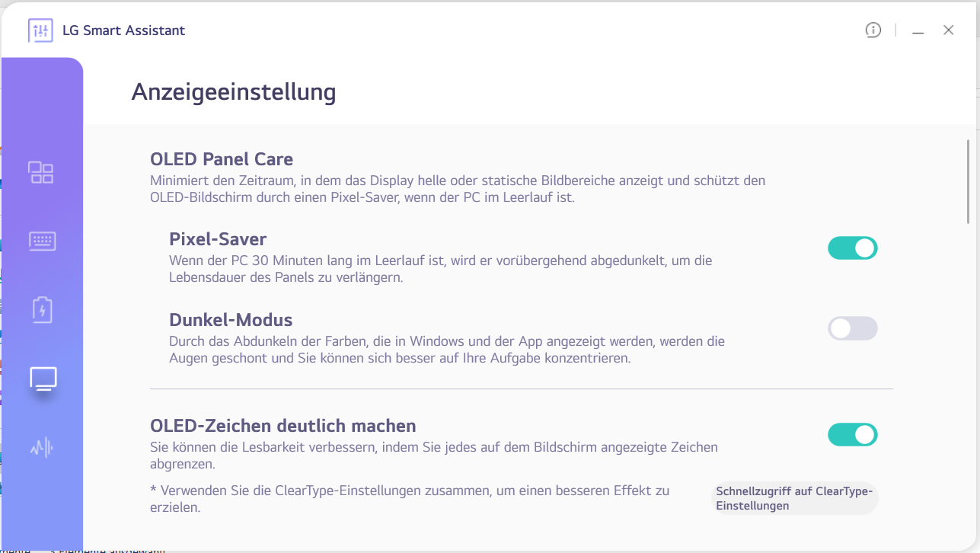This screenshot has height=553, width=980.
Task: Disable the Pixel-Saver toggle
Action: pos(852,248)
